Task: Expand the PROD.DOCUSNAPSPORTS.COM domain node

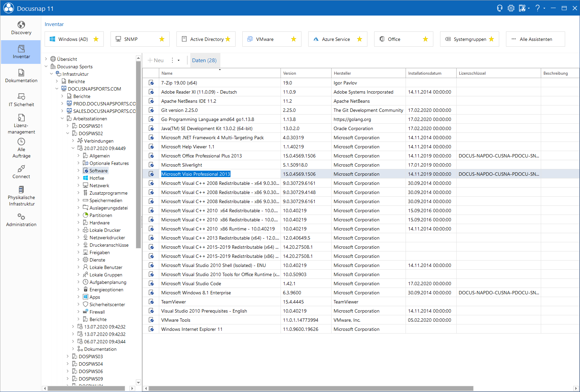Action: pyautogui.click(x=63, y=104)
